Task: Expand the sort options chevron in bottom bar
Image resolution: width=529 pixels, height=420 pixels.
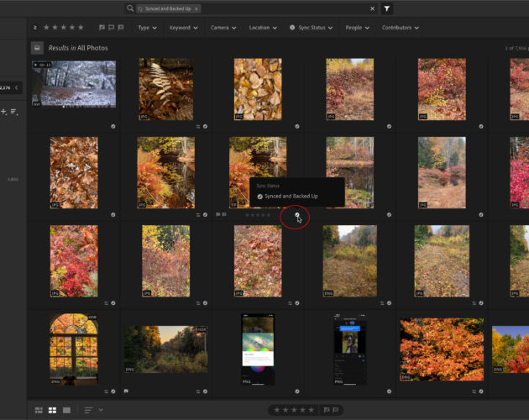Action: (x=101, y=410)
